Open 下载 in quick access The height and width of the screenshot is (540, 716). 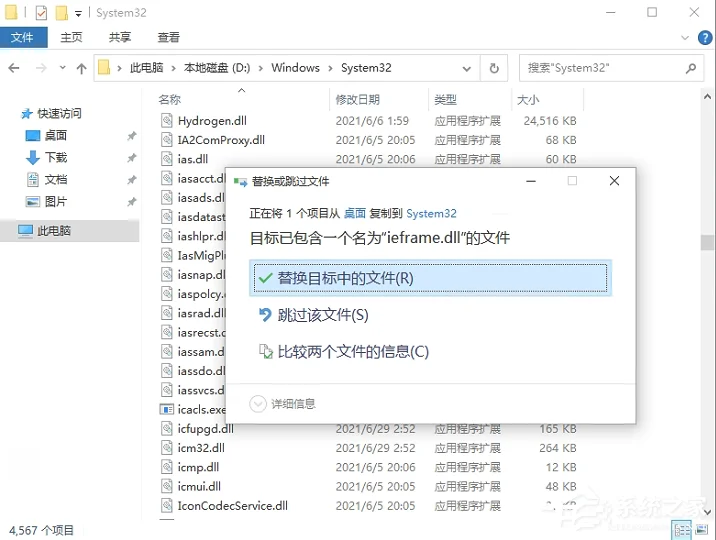pos(46,157)
